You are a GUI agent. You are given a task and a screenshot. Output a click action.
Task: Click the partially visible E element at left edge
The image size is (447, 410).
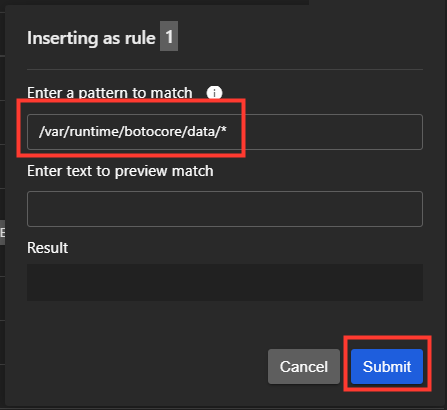click(x=2, y=232)
